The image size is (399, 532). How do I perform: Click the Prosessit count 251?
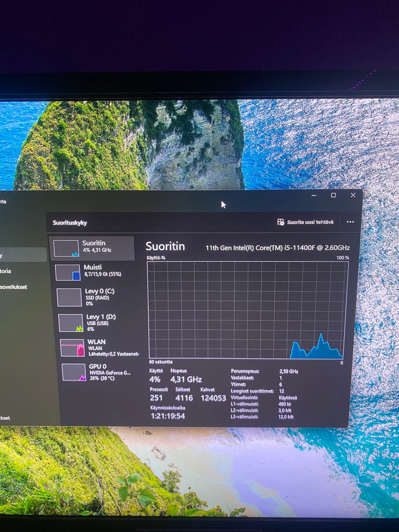coord(156,398)
